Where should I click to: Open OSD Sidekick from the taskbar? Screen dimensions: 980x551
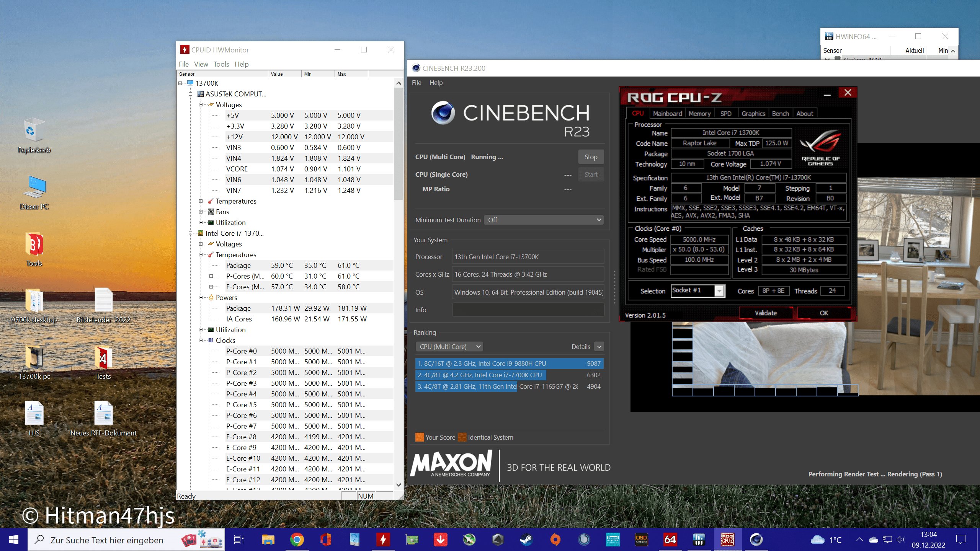(641, 540)
